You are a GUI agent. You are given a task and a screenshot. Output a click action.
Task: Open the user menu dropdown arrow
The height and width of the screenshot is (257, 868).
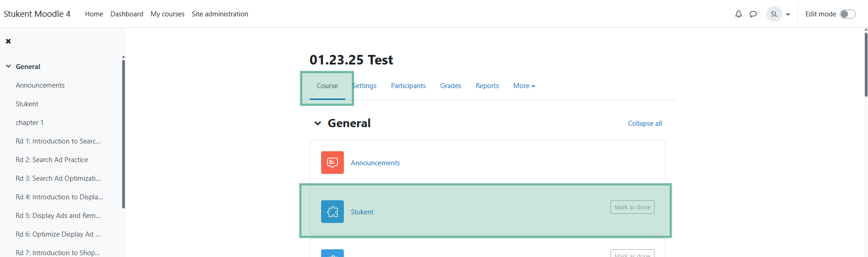pos(788,14)
